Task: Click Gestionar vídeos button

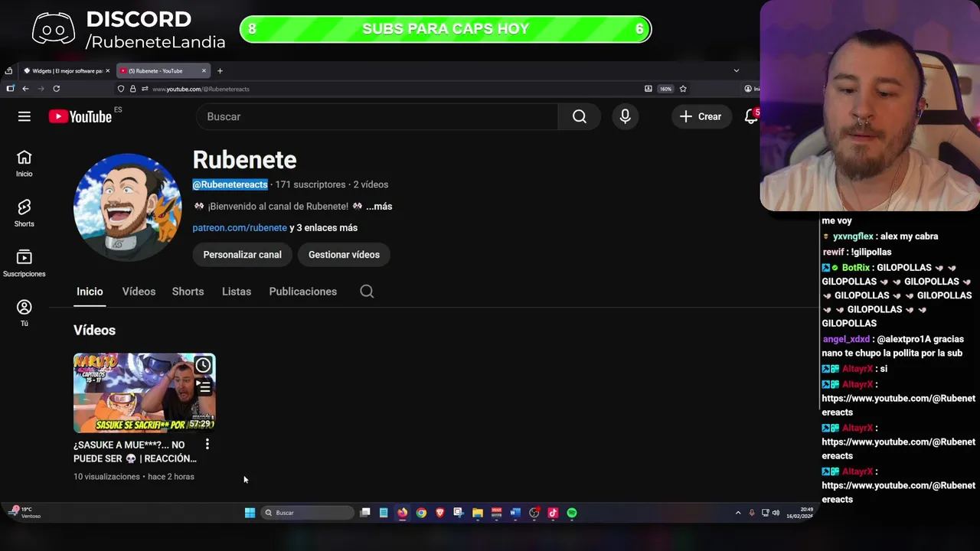Action: point(344,255)
